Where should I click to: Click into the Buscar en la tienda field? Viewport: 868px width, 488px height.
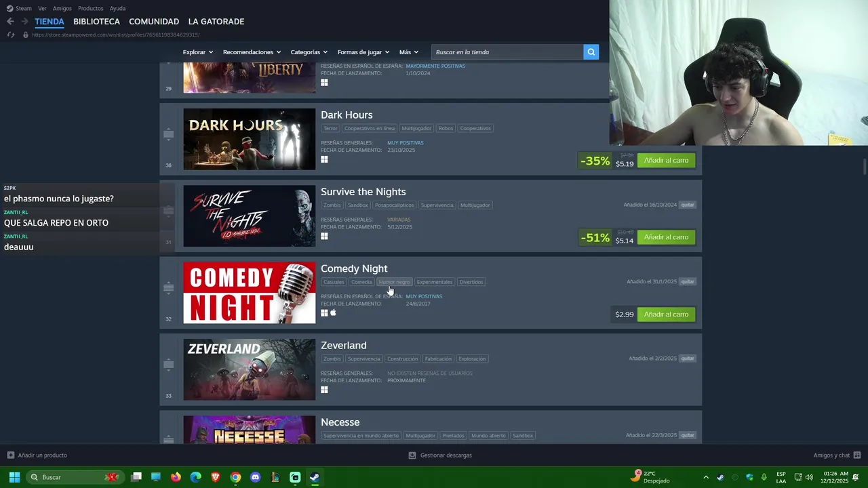[507, 52]
